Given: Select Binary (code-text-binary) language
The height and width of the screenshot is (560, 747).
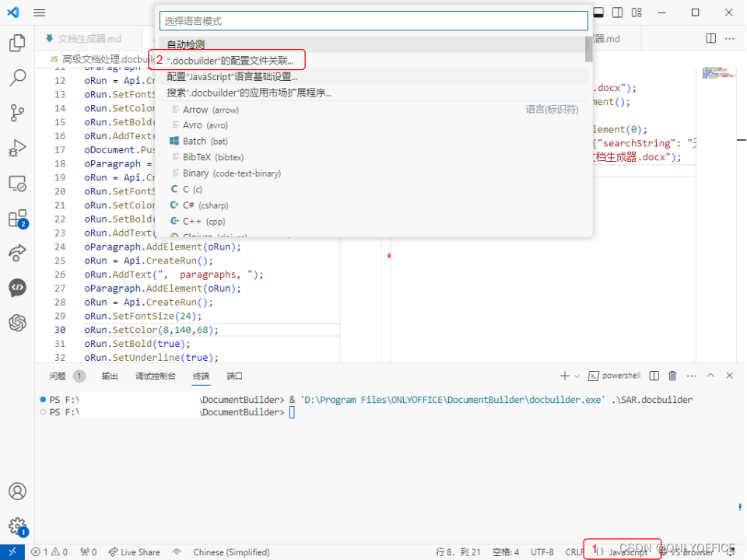Looking at the screenshot, I should pyautogui.click(x=372, y=173).
